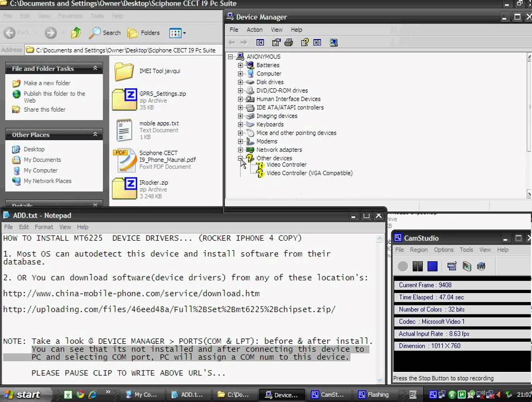This screenshot has height=402, width=532.
Task: Expand Modems node
Action: [x=240, y=141]
